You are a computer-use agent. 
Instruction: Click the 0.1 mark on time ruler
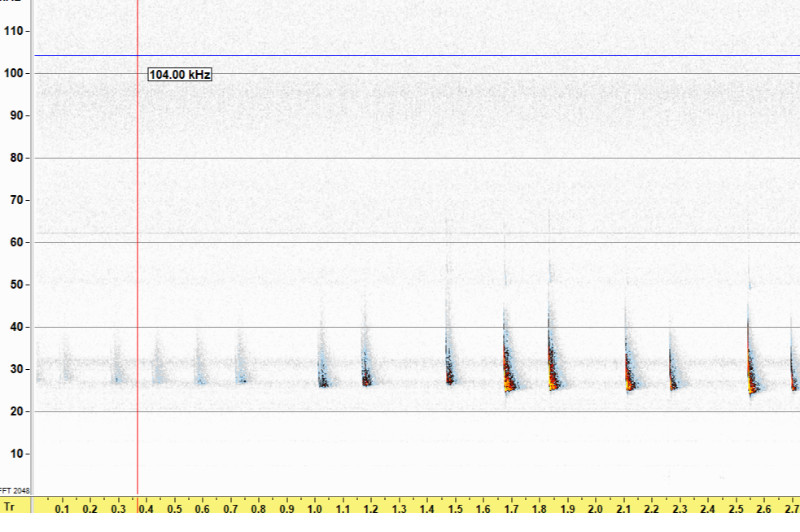click(62, 509)
